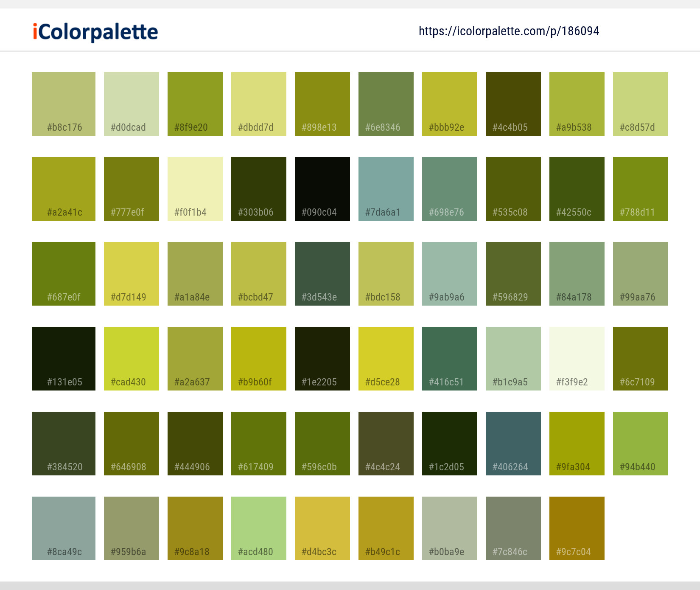This screenshot has width=700, height=590.
Task: Click the #b49c1c color swatch
Action: pos(386,528)
